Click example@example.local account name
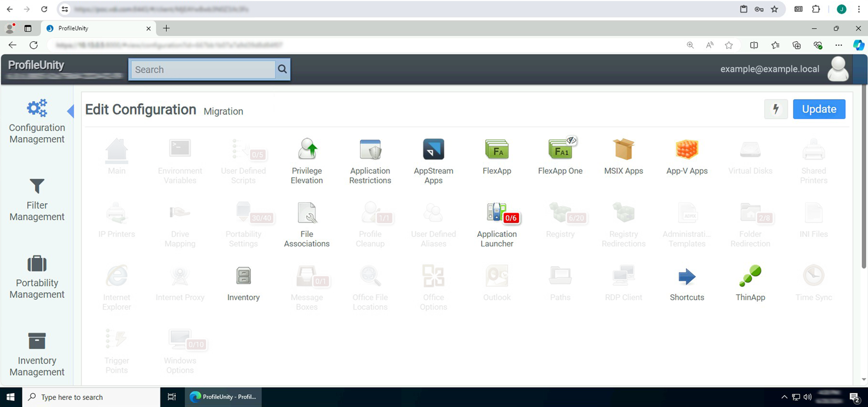Screen dimensions: 868x407 (x=769, y=69)
